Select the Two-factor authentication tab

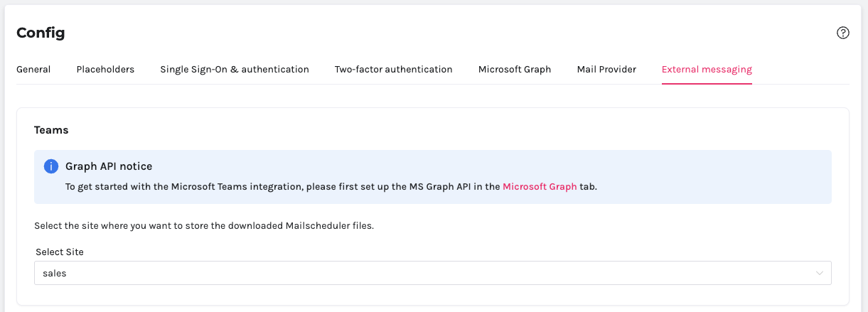click(x=393, y=70)
